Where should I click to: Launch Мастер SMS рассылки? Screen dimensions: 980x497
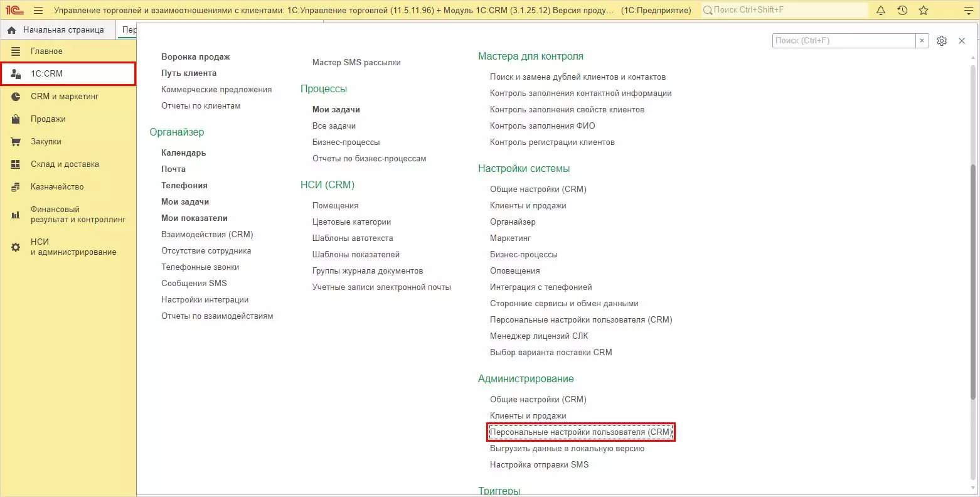point(356,63)
